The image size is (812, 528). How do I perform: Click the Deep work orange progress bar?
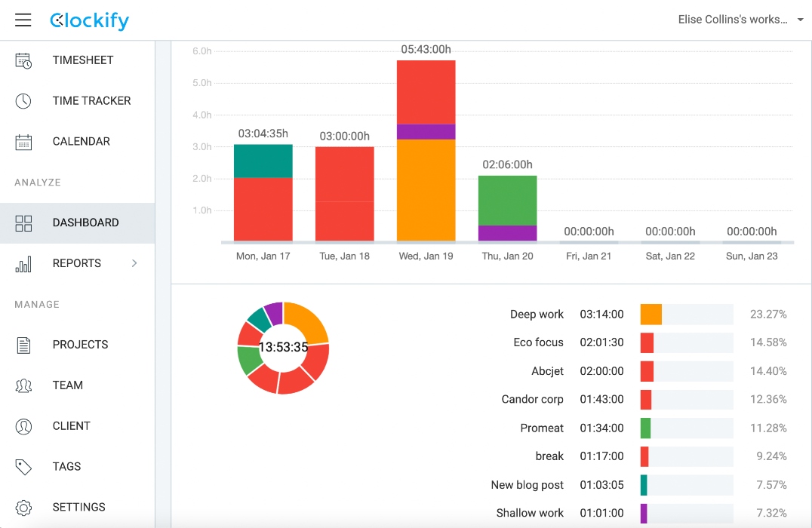651,314
